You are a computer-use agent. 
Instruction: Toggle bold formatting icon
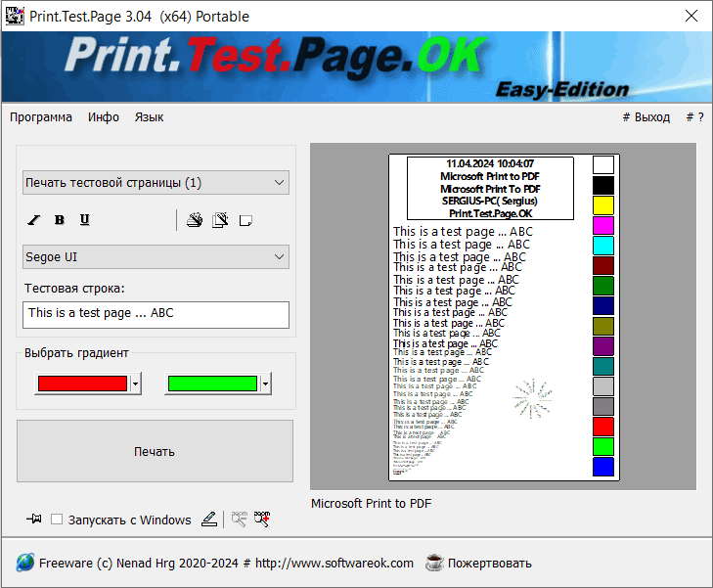pyautogui.click(x=59, y=220)
